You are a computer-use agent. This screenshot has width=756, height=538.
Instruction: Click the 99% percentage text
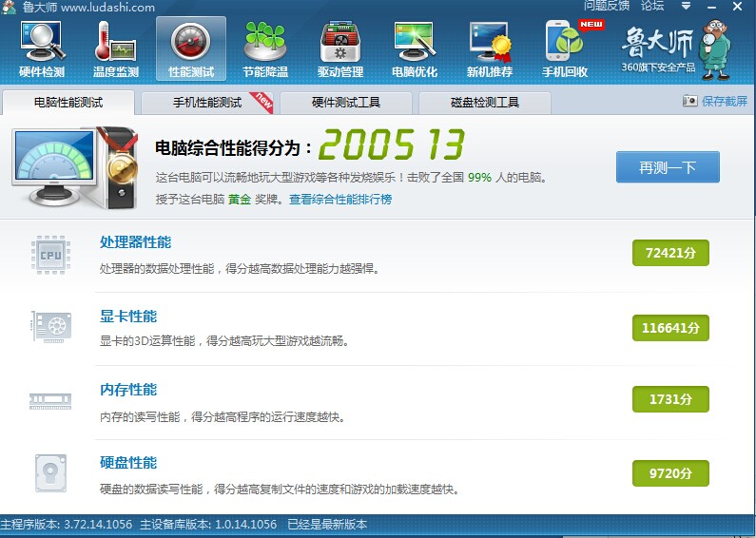click(479, 178)
